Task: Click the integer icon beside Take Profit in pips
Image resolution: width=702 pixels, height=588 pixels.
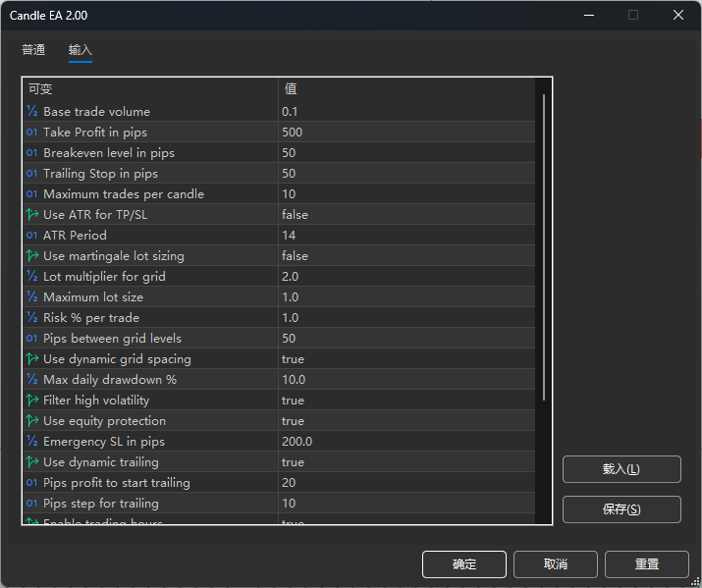Action: click(32, 133)
